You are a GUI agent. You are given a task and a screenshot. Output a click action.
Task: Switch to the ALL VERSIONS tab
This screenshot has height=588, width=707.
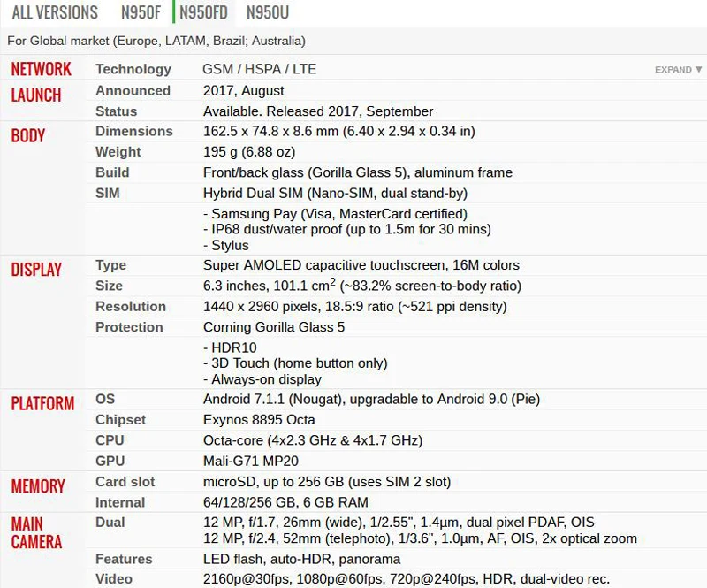55,12
